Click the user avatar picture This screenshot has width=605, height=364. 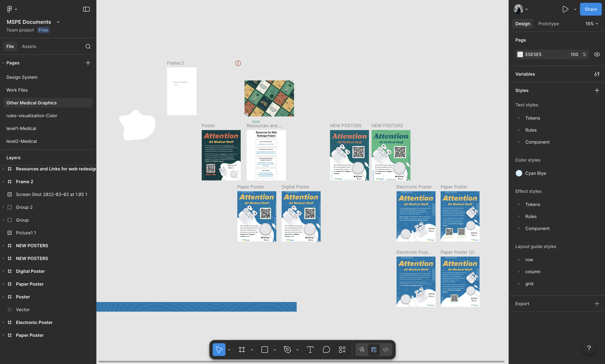pos(518,9)
